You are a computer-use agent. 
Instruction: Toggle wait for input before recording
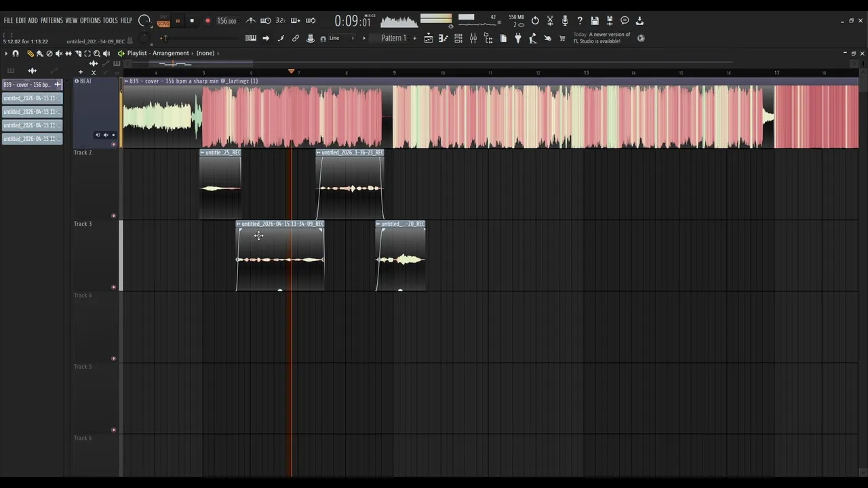(x=265, y=20)
